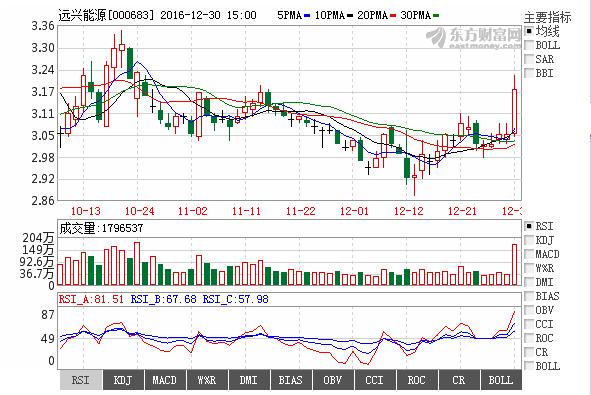Click the 11-22 date axis label
591x395 pixels.
point(300,211)
